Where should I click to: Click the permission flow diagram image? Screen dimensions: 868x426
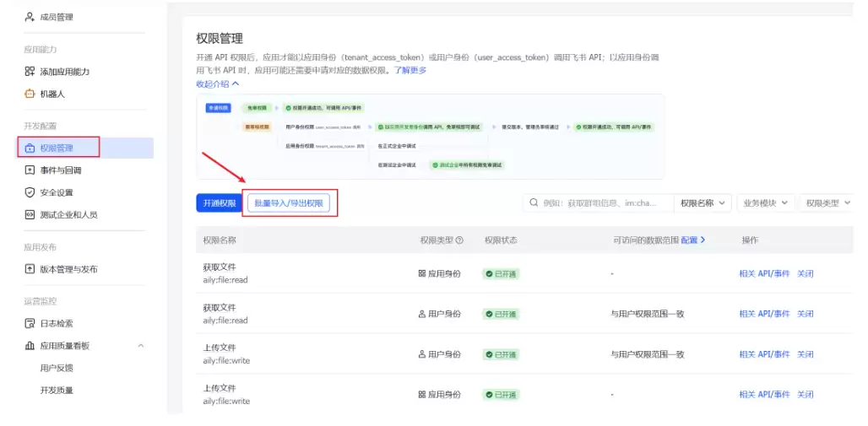click(430, 136)
